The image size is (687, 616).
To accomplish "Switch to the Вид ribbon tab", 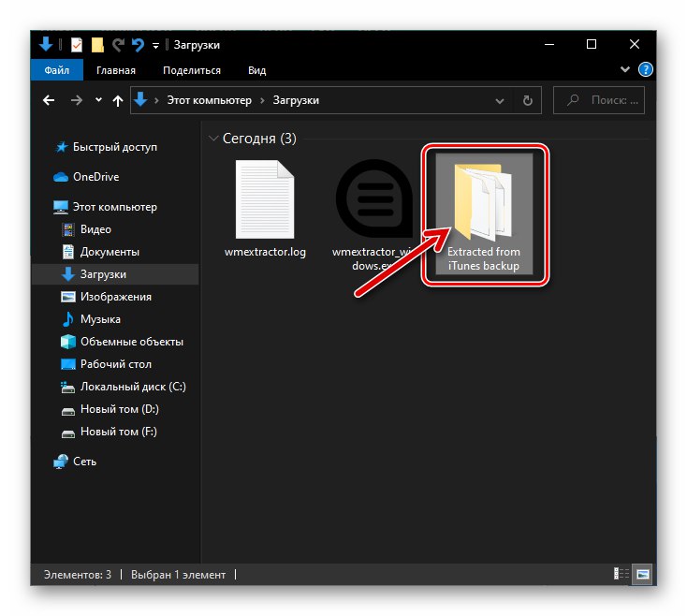I will coord(256,70).
